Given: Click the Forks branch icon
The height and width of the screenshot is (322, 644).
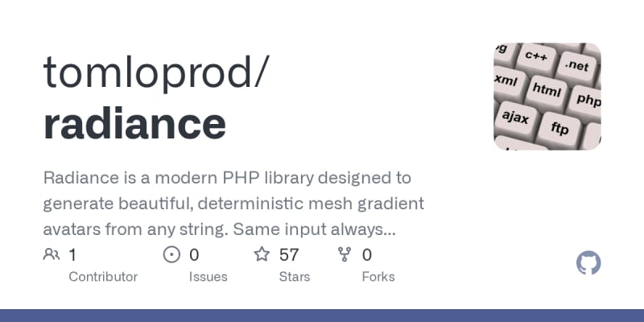Looking at the screenshot, I should pyautogui.click(x=345, y=255).
